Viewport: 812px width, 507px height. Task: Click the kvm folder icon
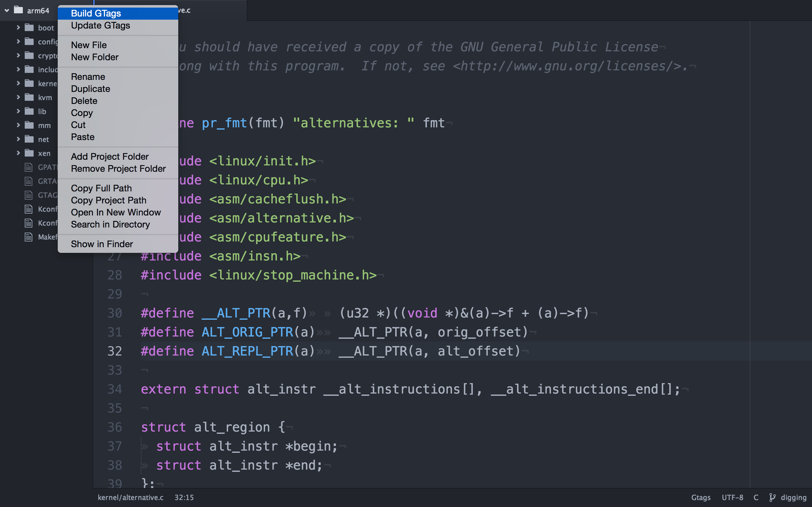(29, 97)
